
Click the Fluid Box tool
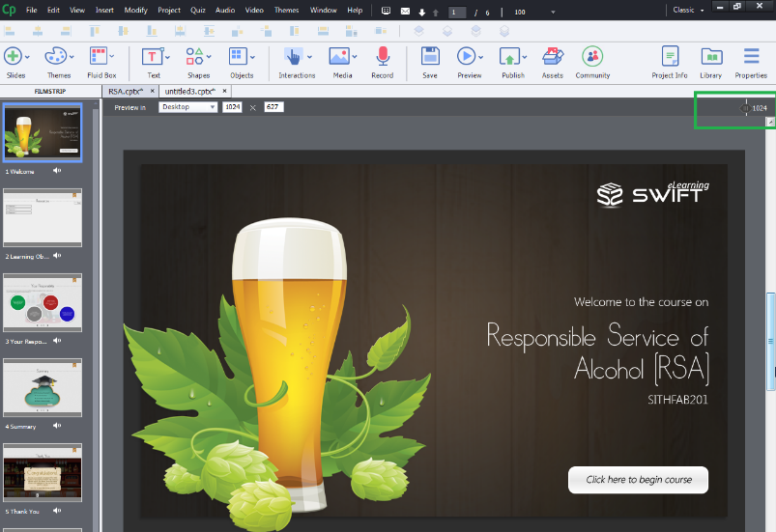(x=98, y=56)
